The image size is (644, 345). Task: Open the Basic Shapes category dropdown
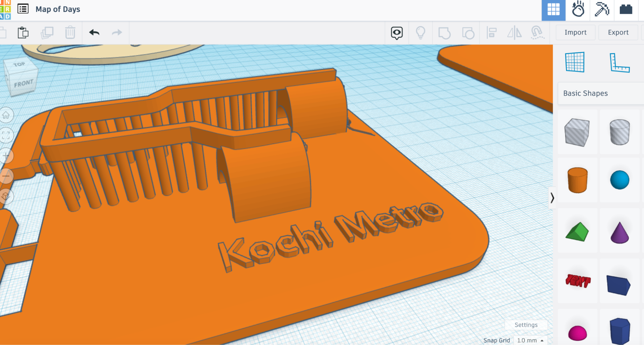point(601,93)
